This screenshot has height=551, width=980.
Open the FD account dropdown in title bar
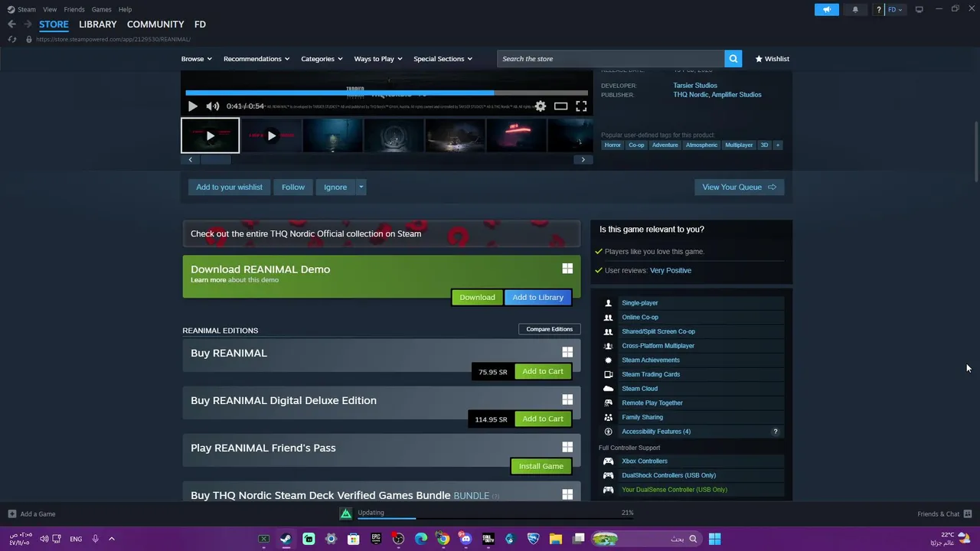click(895, 9)
